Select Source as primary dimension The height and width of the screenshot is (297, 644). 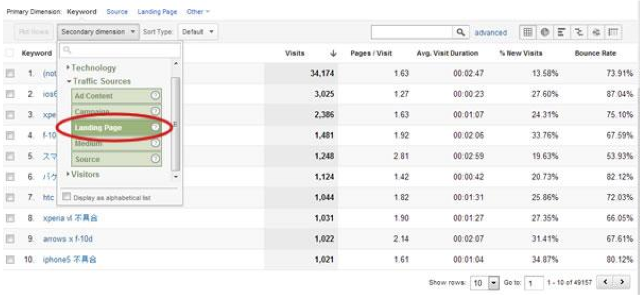[117, 12]
